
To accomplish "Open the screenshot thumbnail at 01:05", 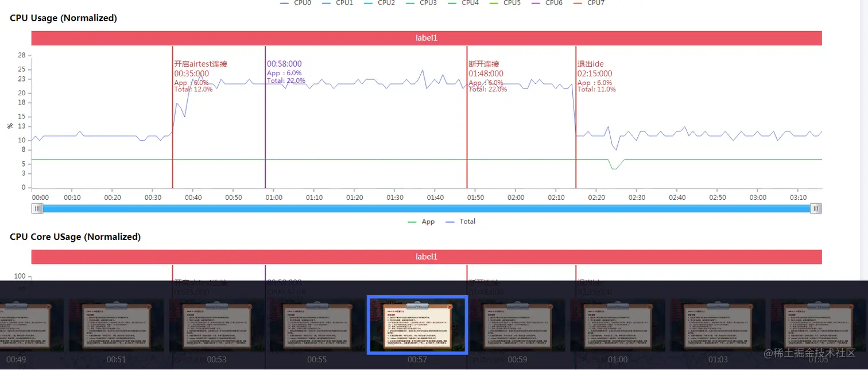I will pos(818,325).
